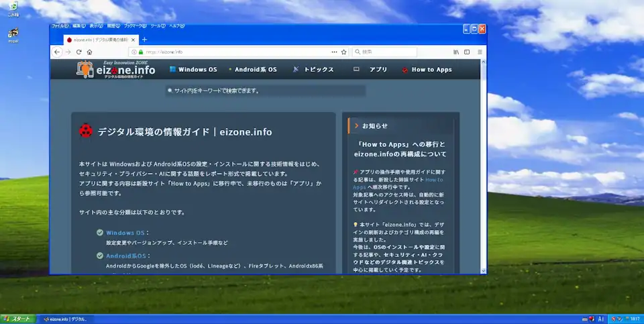The image size is (644, 324).
Task: Reload the eizone.info page
Action: click(79, 52)
